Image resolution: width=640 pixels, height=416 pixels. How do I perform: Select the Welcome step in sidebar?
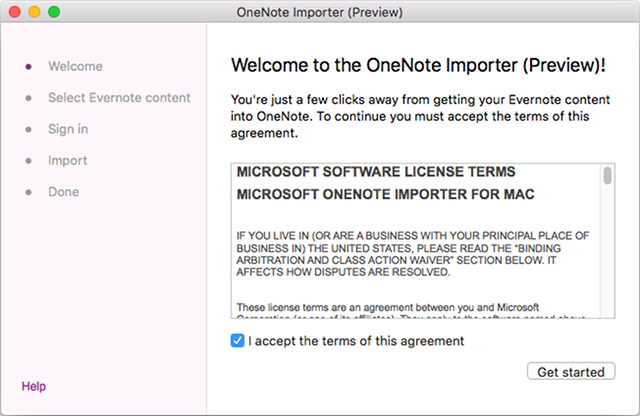[x=76, y=66]
